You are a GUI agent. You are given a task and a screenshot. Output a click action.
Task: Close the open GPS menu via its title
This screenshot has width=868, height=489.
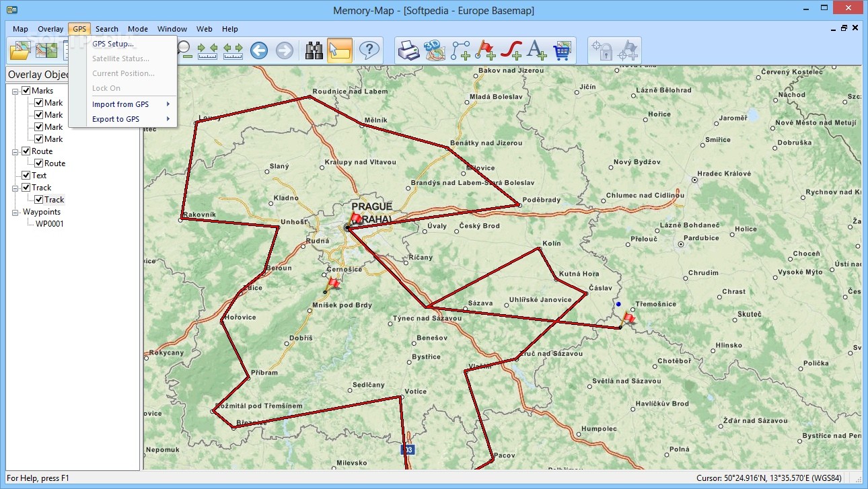tap(79, 29)
